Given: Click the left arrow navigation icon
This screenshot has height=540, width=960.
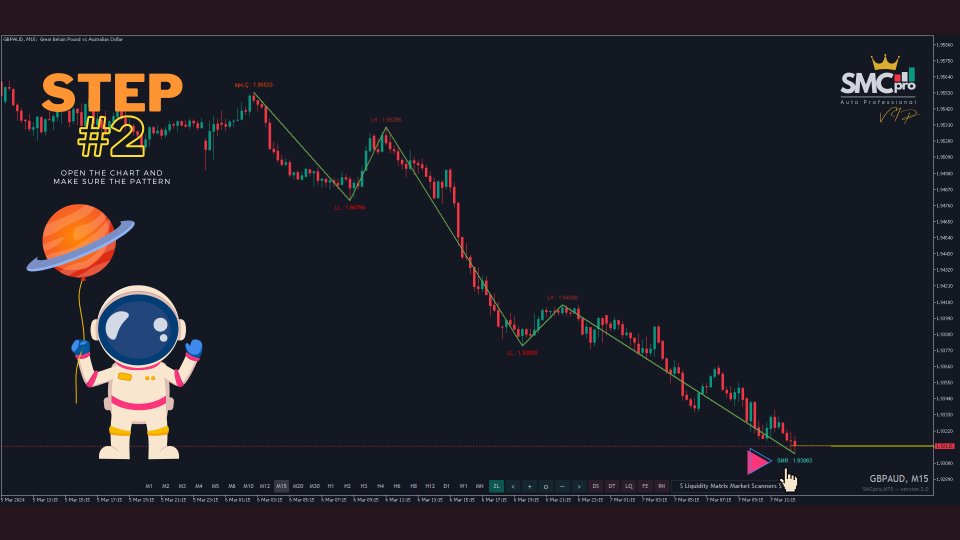Looking at the screenshot, I should coord(513,485).
